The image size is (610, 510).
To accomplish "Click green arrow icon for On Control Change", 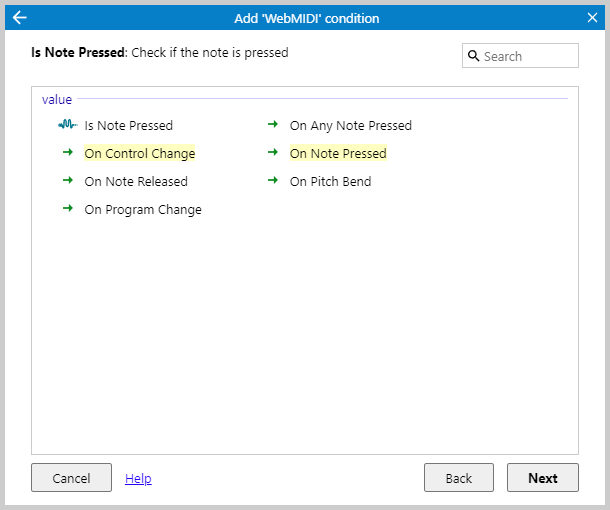I will [68, 153].
